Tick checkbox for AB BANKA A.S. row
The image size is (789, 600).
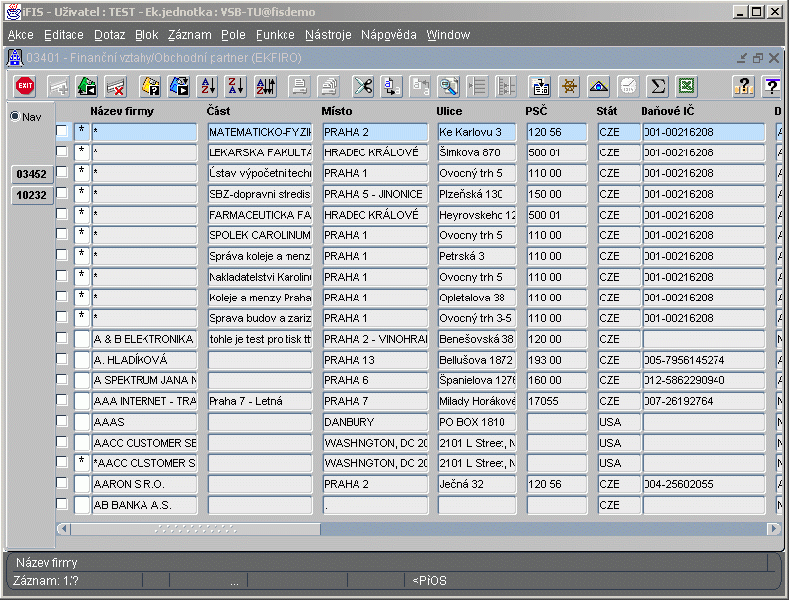point(61,504)
